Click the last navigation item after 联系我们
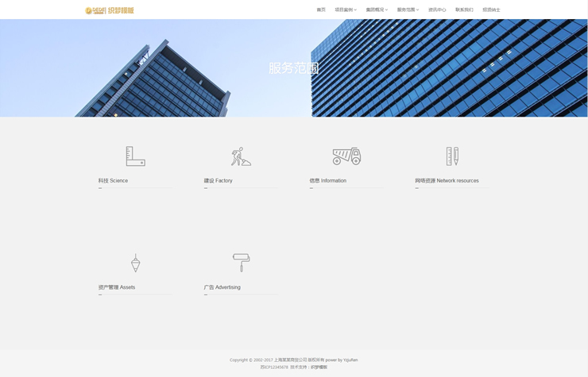Image resolution: width=588 pixels, height=377 pixels. point(491,10)
